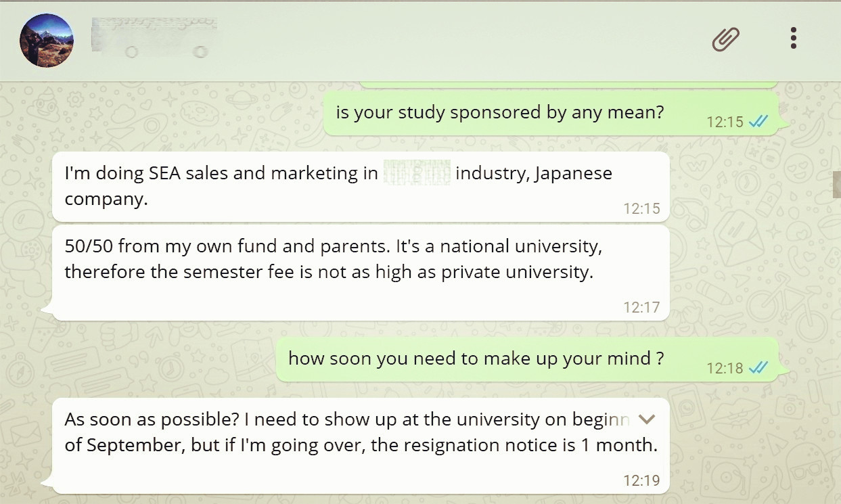The width and height of the screenshot is (841, 504).
Task: Click the 12:15 timestamp on the sent sponsored message
Action: [x=725, y=122]
